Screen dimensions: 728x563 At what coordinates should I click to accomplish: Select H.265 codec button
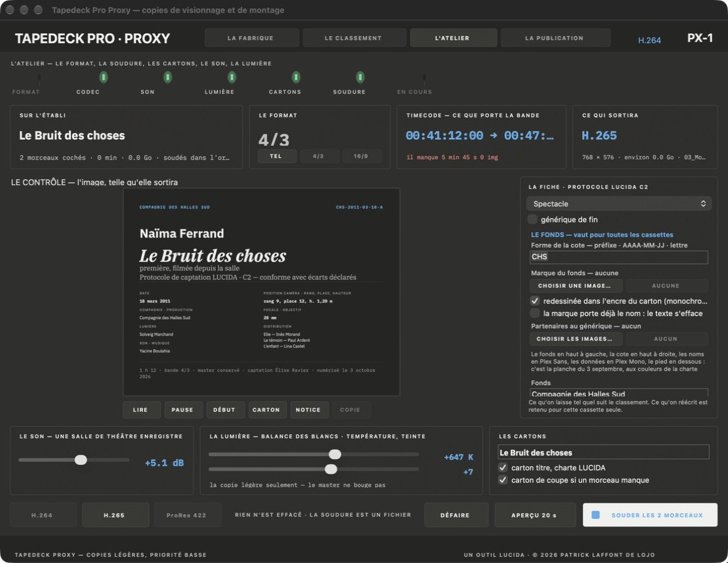coord(115,515)
